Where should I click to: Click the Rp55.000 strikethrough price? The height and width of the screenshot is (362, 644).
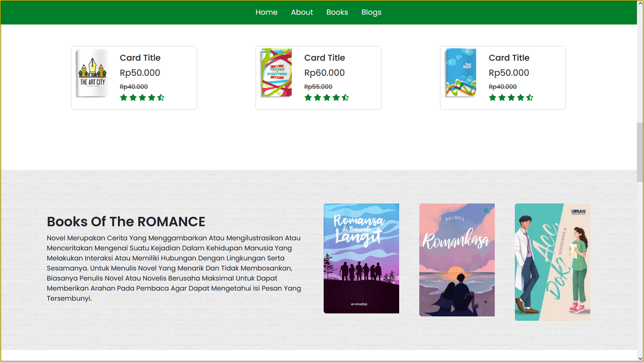click(x=318, y=87)
